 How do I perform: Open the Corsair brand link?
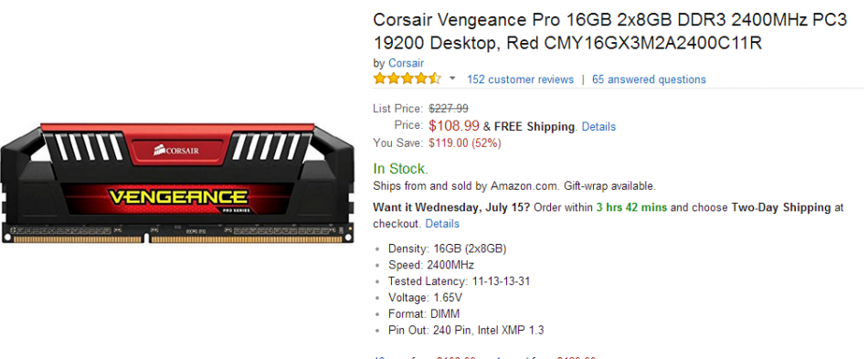click(406, 63)
